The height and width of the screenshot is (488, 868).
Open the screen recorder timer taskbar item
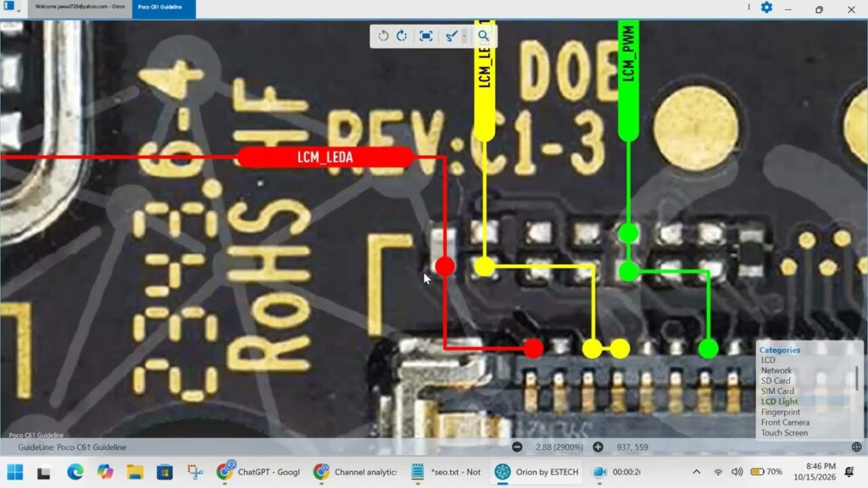(x=617, y=472)
